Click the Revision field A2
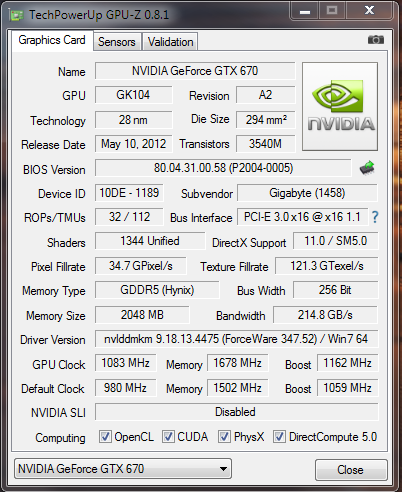 pyautogui.click(x=266, y=95)
